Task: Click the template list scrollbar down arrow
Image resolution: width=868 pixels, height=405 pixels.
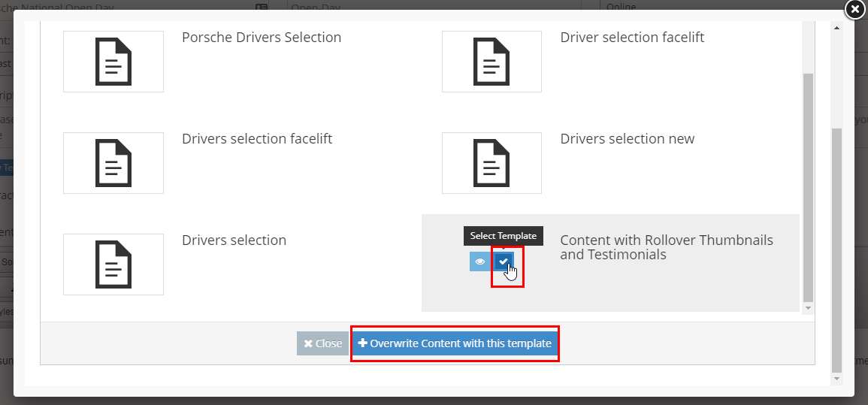Action: pyautogui.click(x=808, y=308)
